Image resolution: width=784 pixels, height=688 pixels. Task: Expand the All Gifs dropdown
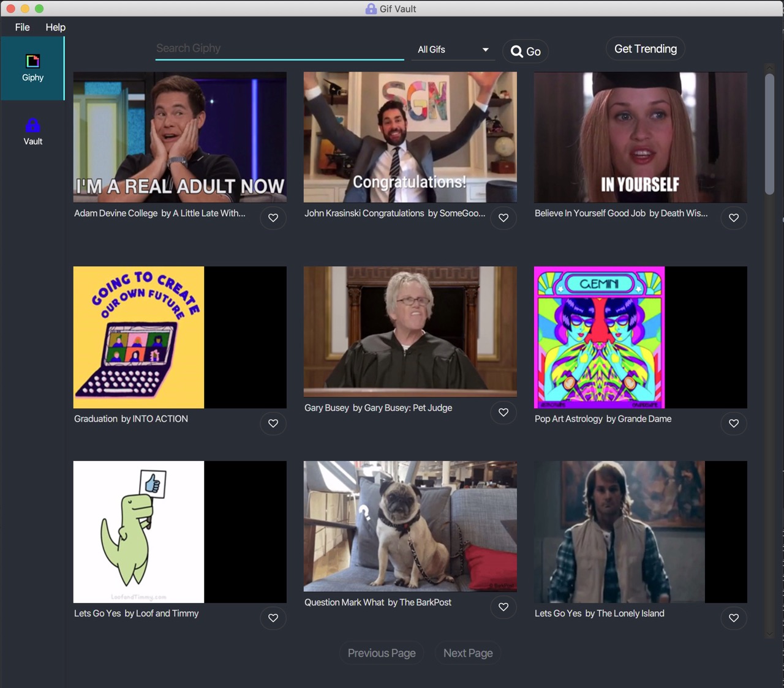pyautogui.click(x=453, y=50)
